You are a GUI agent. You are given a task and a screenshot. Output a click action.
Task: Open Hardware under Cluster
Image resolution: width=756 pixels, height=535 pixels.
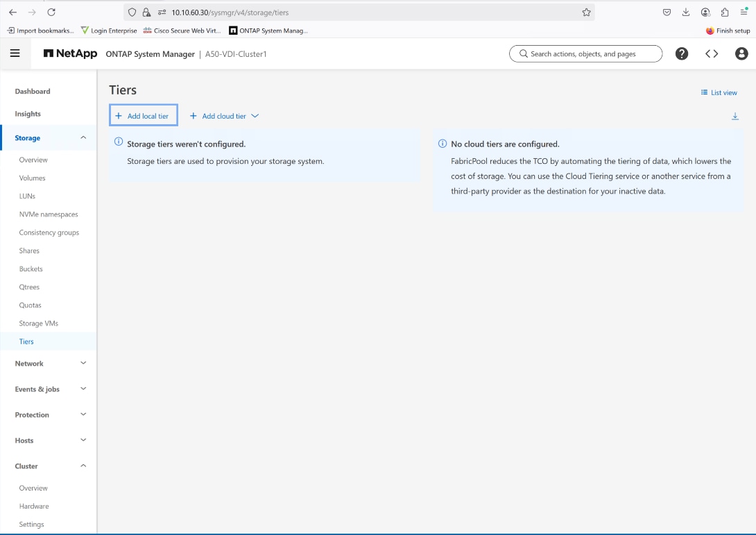pyautogui.click(x=34, y=506)
